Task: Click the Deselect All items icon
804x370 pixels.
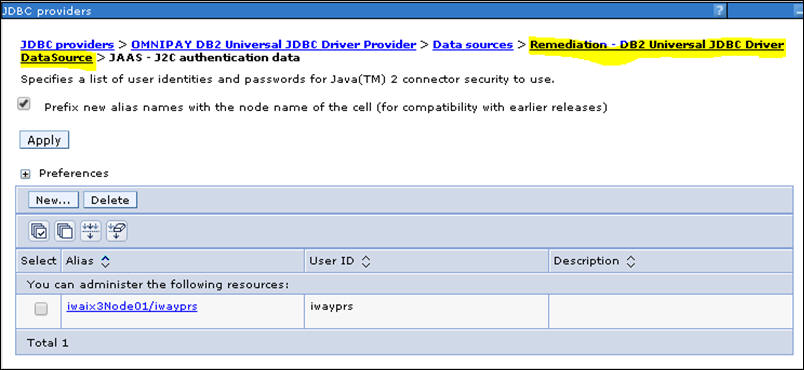Action: (x=65, y=232)
